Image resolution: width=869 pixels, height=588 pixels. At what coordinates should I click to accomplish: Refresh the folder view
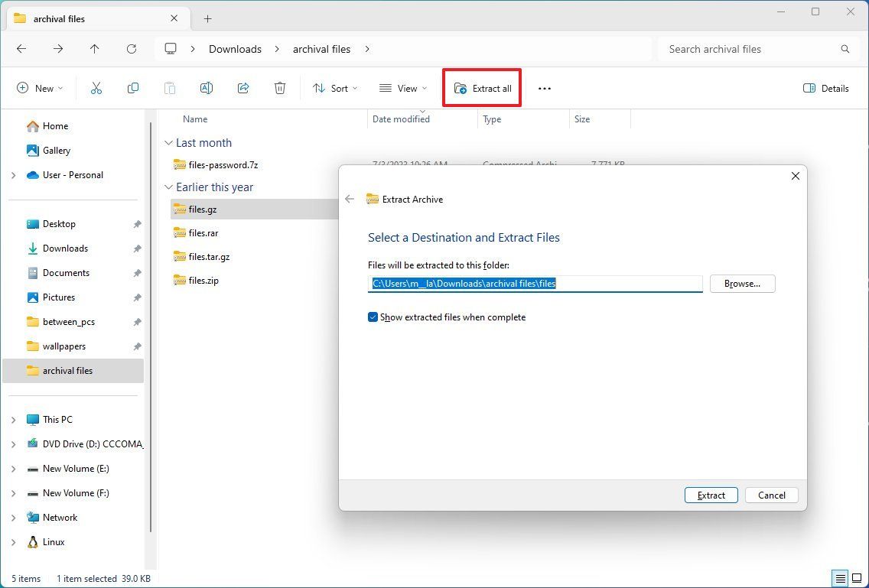(131, 48)
